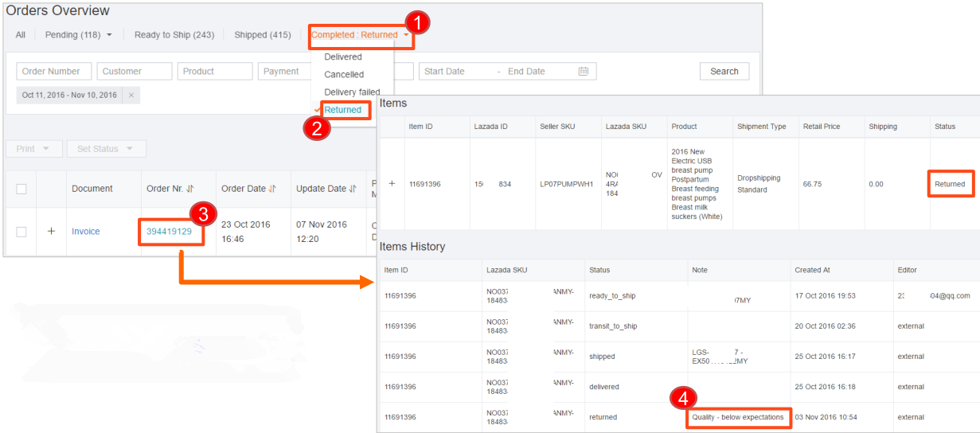The width and height of the screenshot is (980, 433).
Task: Click the Order Number input field
Action: [53, 72]
